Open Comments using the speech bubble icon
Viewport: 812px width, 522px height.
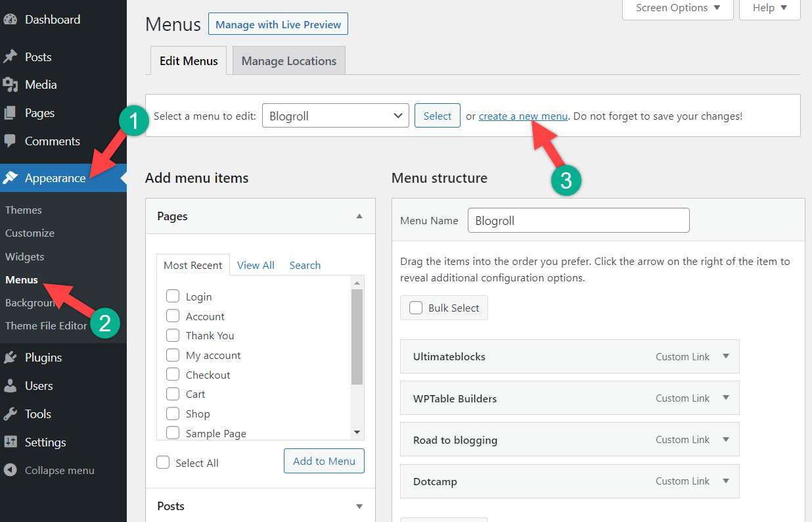tap(10, 141)
